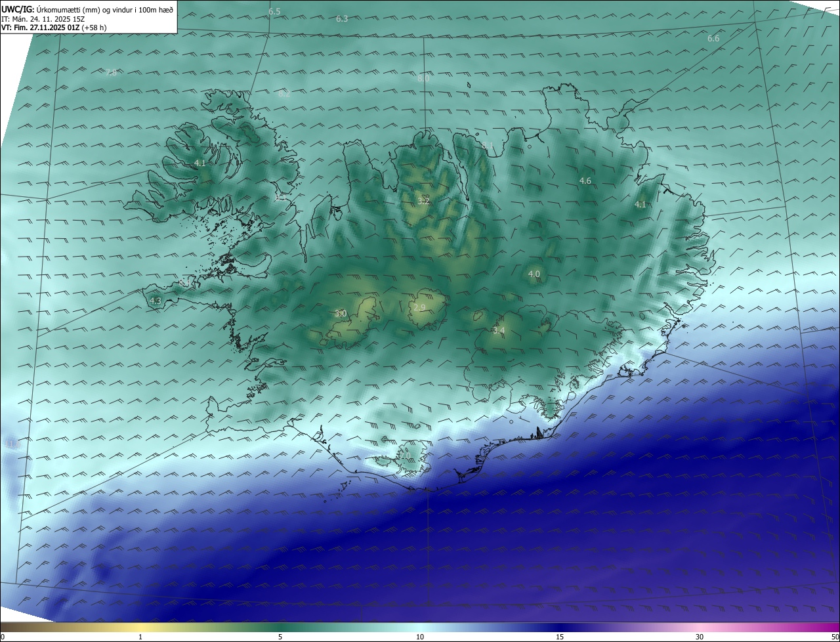Select the 30 tick on the colour scale
Viewport: 840px width, 642px height.
tap(700, 637)
